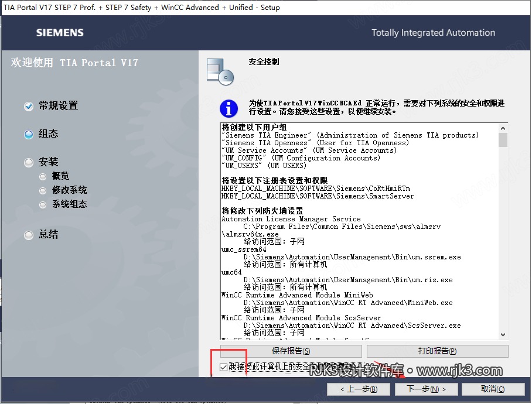Click the "Siemens TIA Openness" line

[x=316, y=143]
